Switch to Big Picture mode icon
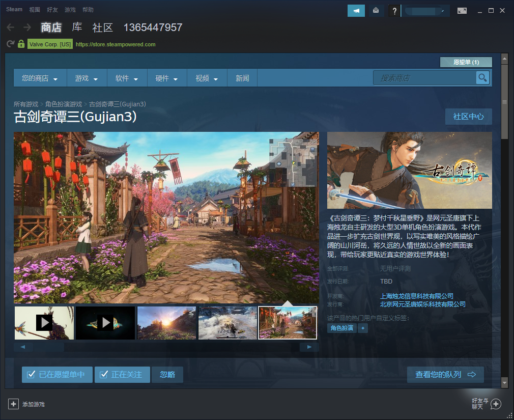The image size is (514, 420). point(462,11)
